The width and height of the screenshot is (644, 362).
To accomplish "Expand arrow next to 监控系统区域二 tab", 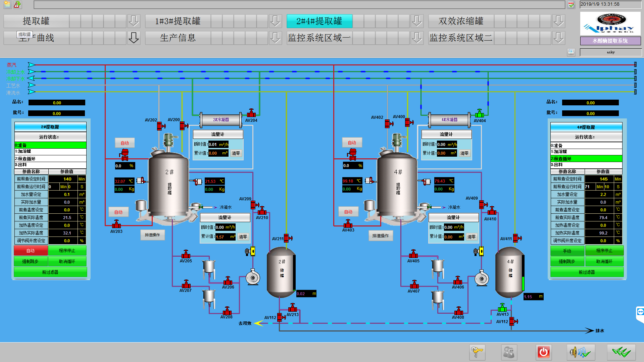I will (x=558, y=38).
